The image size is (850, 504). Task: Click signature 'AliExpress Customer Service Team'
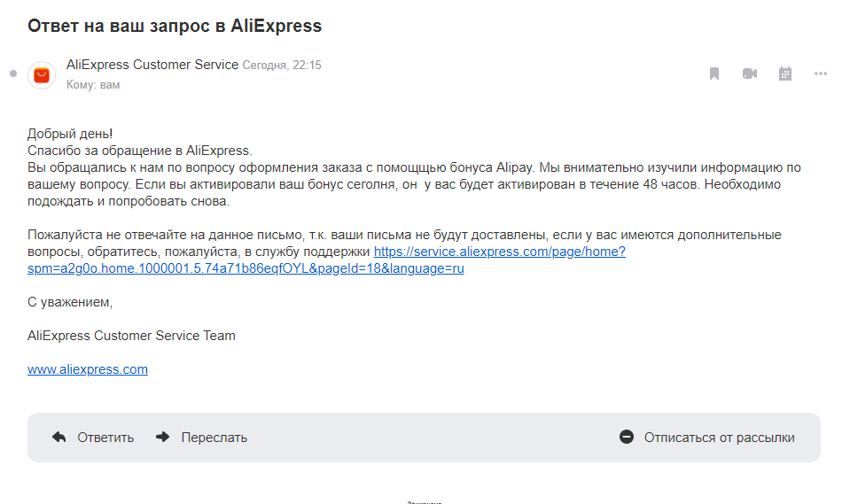[x=132, y=336]
